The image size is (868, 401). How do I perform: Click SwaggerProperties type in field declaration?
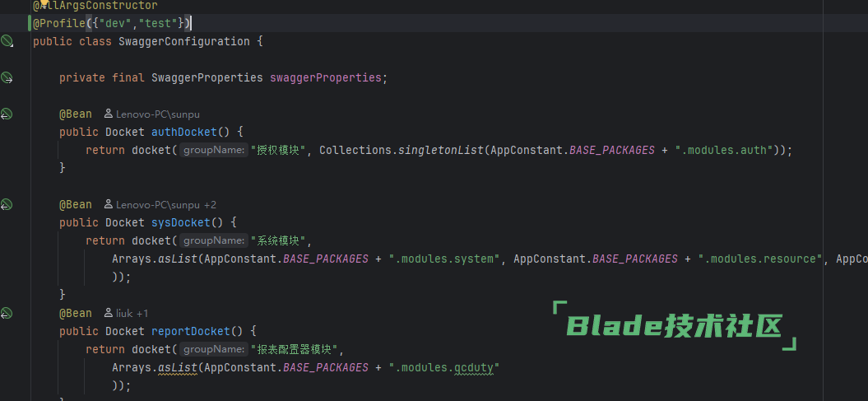(207, 77)
